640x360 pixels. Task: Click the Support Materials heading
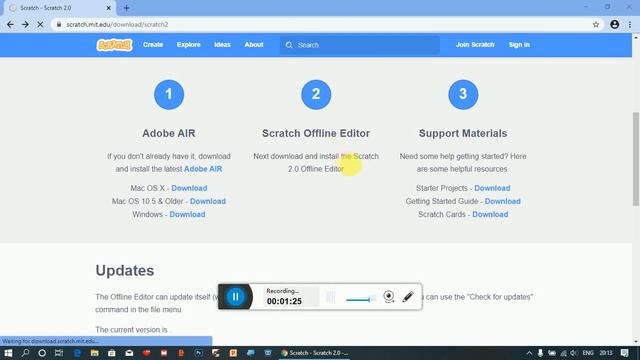(x=463, y=133)
